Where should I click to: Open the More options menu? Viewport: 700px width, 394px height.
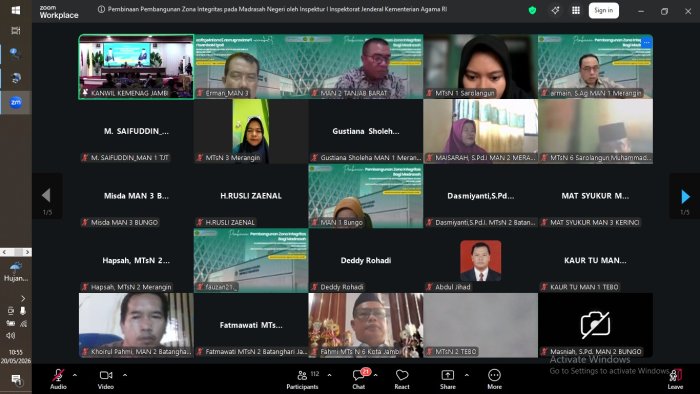(x=494, y=379)
